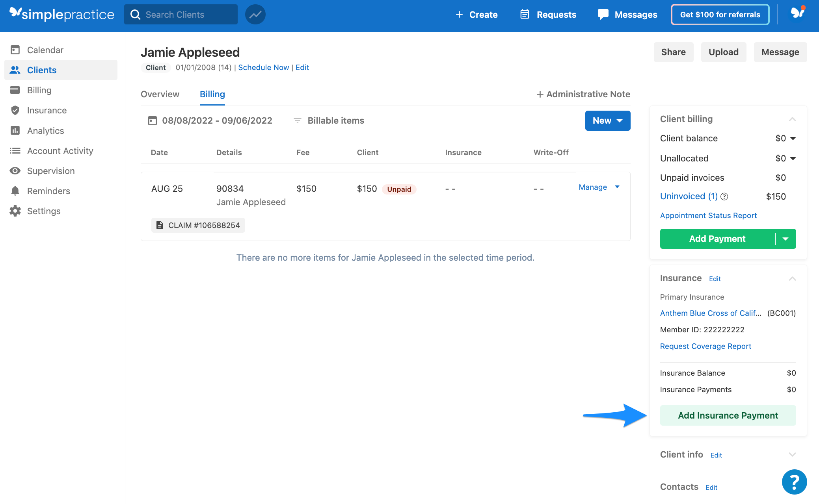Click Request Coverage Report link
The height and width of the screenshot is (504, 819).
coord(705,346)
